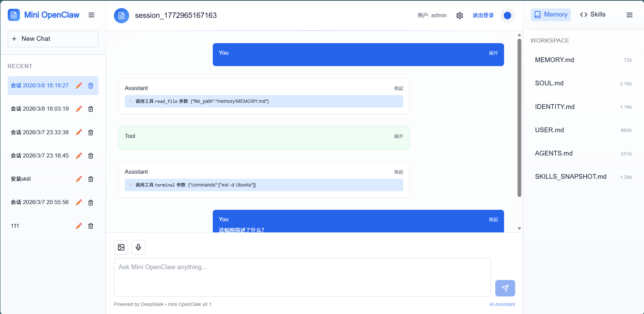Image resolution: width=644 pixels, height=314 pixels.
Task: Click pencil icon to rename 安装skill chat
Action: pyautogui.click(x=79, y=179)
